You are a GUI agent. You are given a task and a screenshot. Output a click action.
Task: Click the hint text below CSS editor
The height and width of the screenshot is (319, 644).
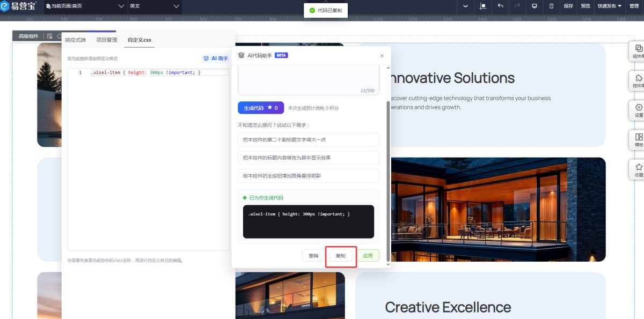click(x=126, y=261)
